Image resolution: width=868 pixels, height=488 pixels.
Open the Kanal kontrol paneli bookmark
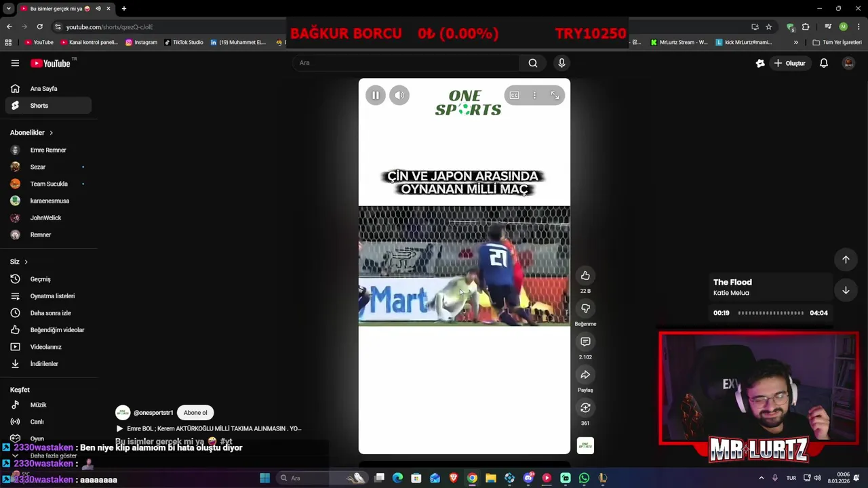[x=89, y=42]
